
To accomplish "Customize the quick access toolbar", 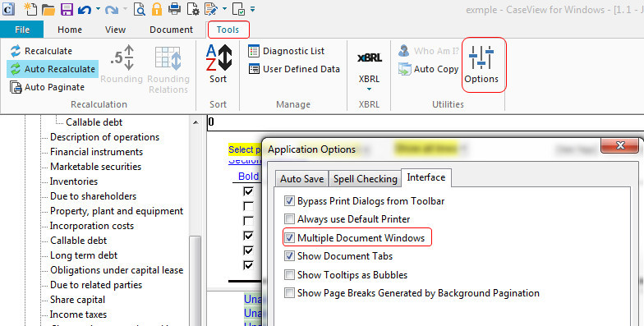I will coord(253,9).
